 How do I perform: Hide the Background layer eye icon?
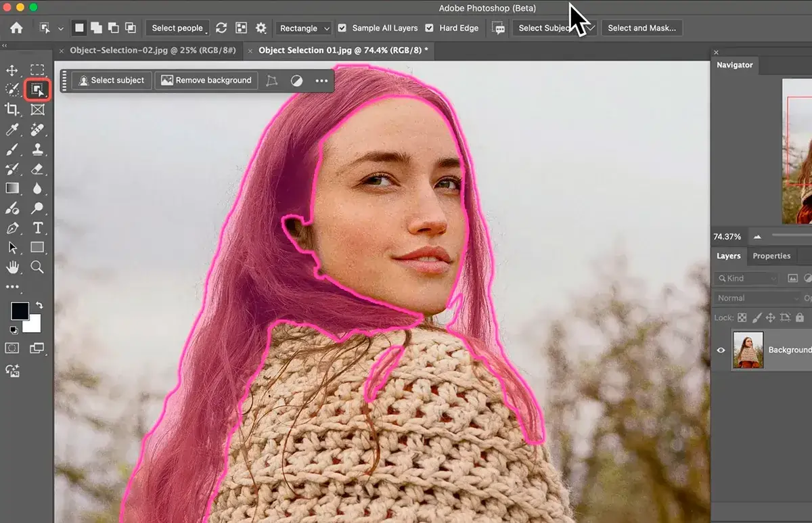[721, 350]
